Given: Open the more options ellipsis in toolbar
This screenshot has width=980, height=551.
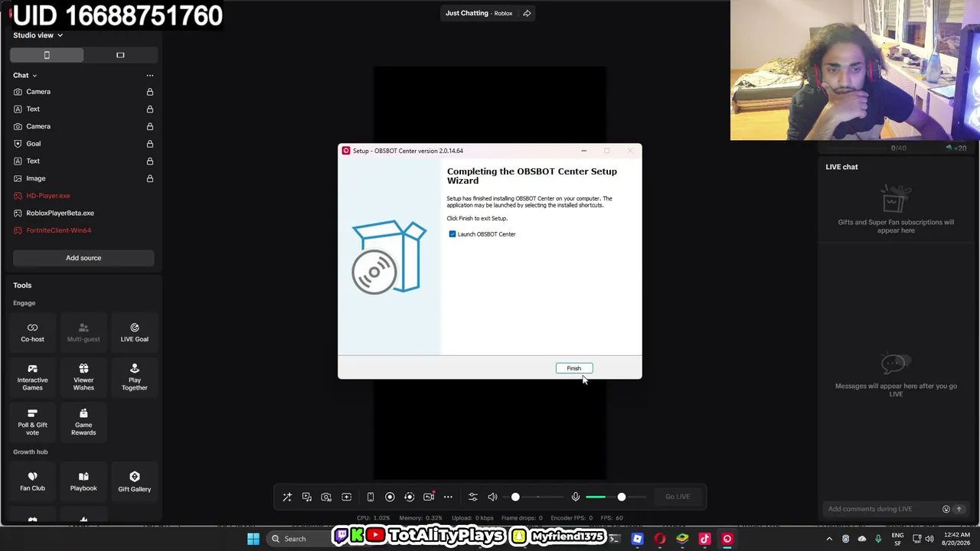Looking at the screenshot, I should click(448, 497).
